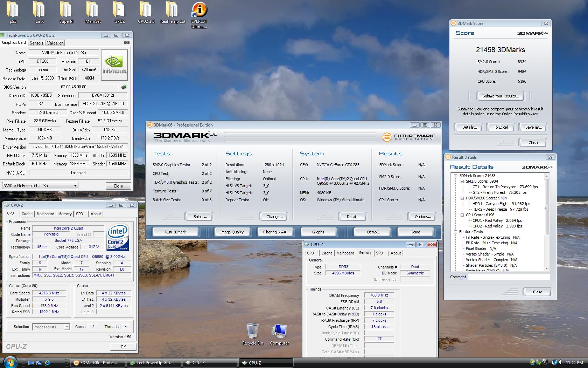Open the About tab in memory CPU-Z window
The width and height of the screenshot is (588, 368).
396,253
